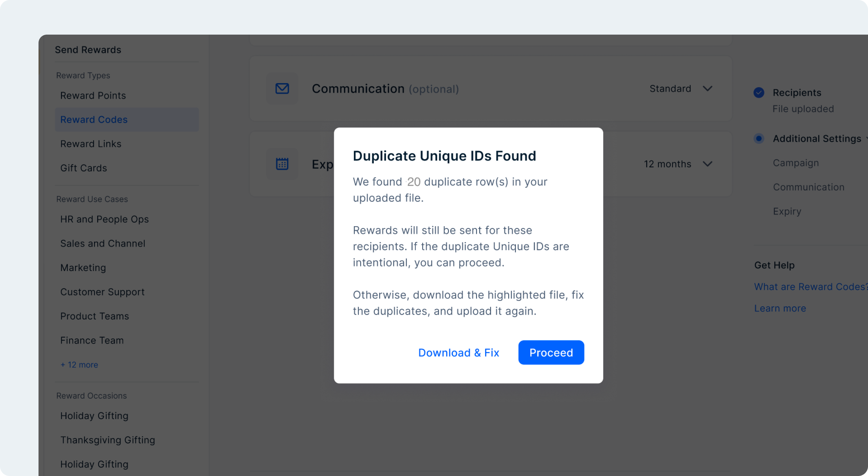Click the Additional Settings step label
Viewport: 868px width, 476px height.
click(817, 138)
